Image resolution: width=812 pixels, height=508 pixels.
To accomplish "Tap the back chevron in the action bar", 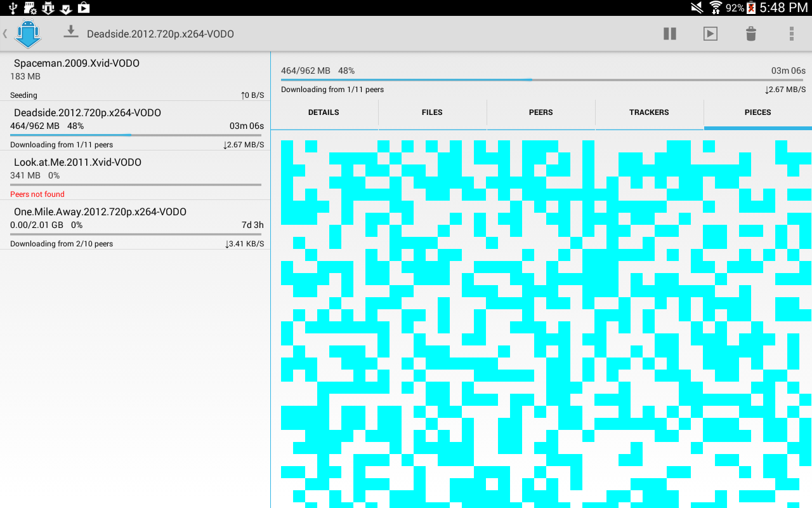I will pos(5,34).
